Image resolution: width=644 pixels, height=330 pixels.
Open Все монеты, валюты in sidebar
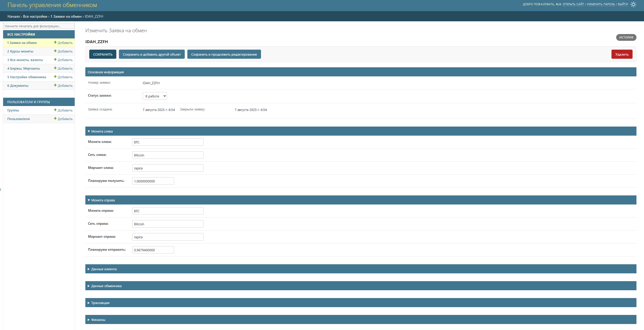[x=25, y=60]
